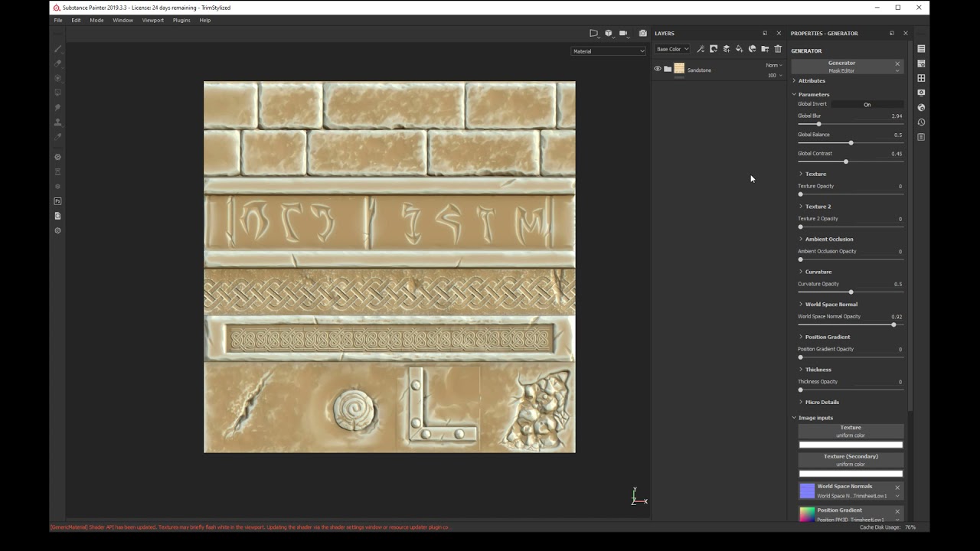Open the Mode menu

(x=96, y=20)
